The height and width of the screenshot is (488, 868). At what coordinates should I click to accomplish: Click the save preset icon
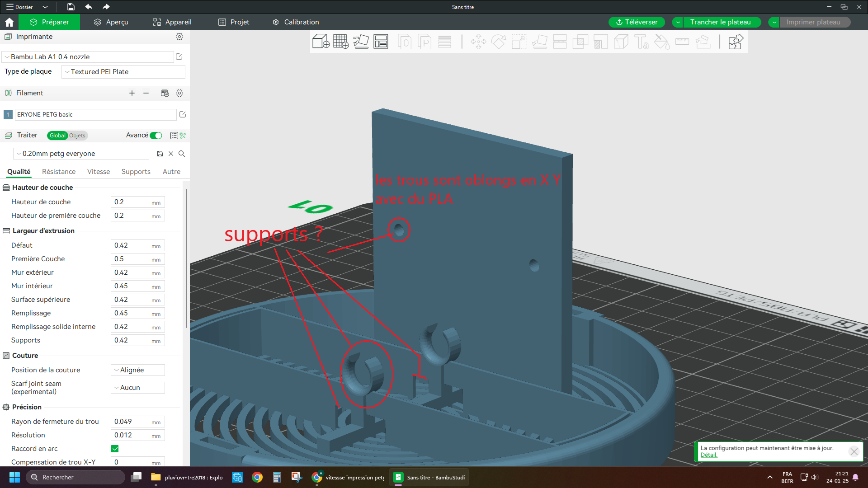tap(160, 154)
